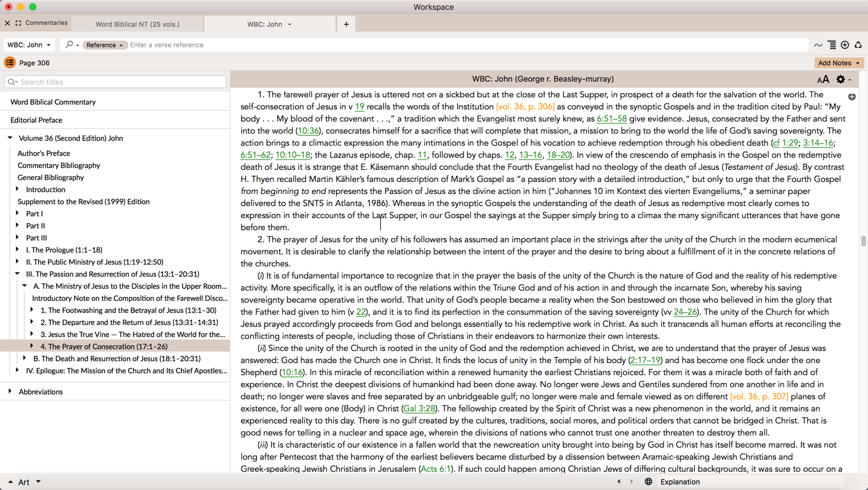Viewport: 868px width, 490px height.
Task: Follow the 24–26 verse link
Action: 685,312
